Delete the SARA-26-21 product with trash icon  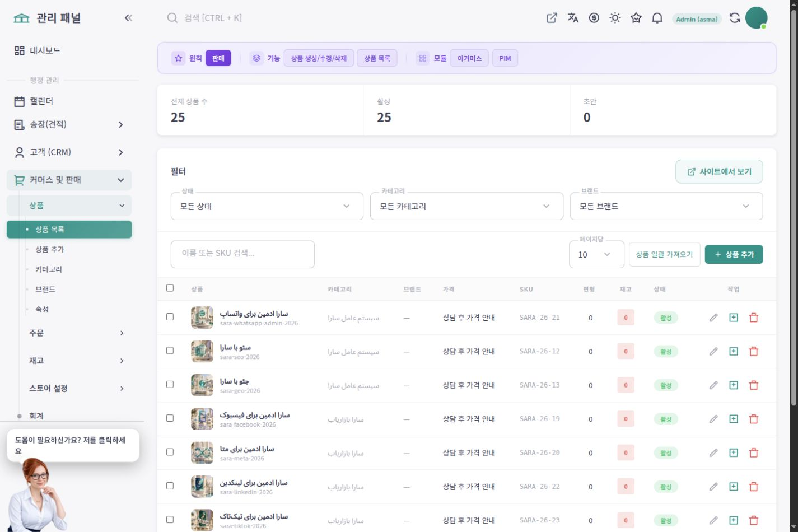coord(754,318)
